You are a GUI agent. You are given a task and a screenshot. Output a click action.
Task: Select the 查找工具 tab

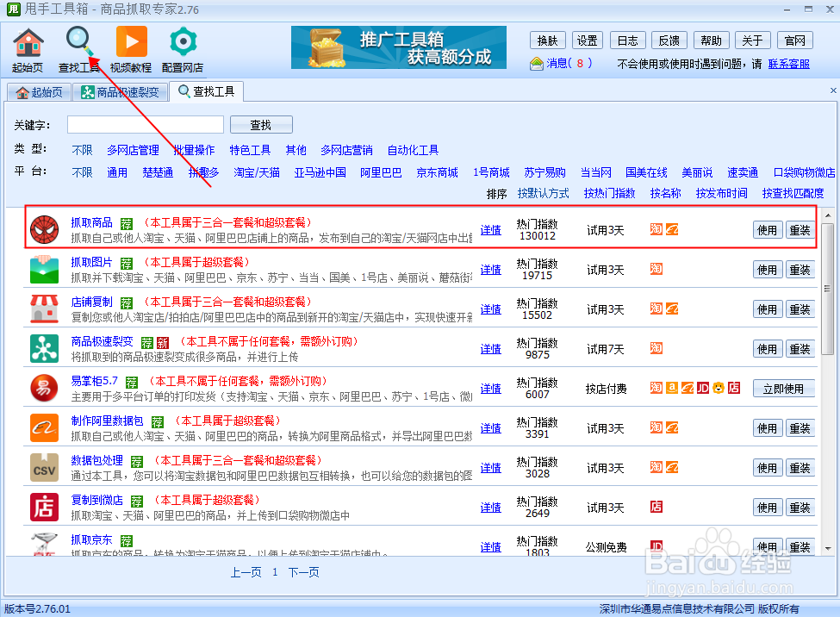206,91
